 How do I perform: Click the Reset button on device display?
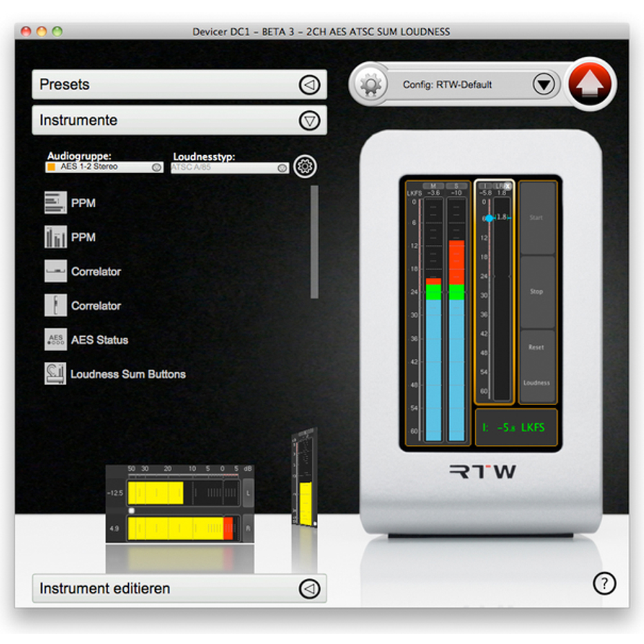(537, 348)
